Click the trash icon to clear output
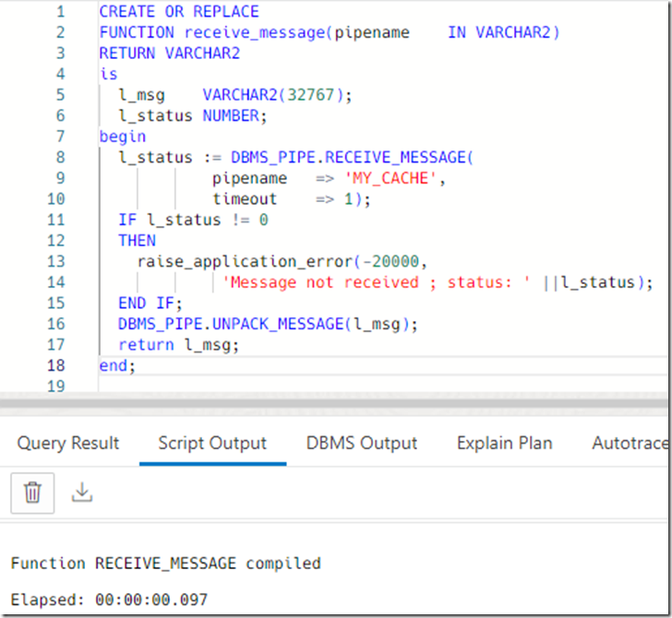The width and height of the screenshot is (672, 618). pyautogui.click(x=32, y=493)
